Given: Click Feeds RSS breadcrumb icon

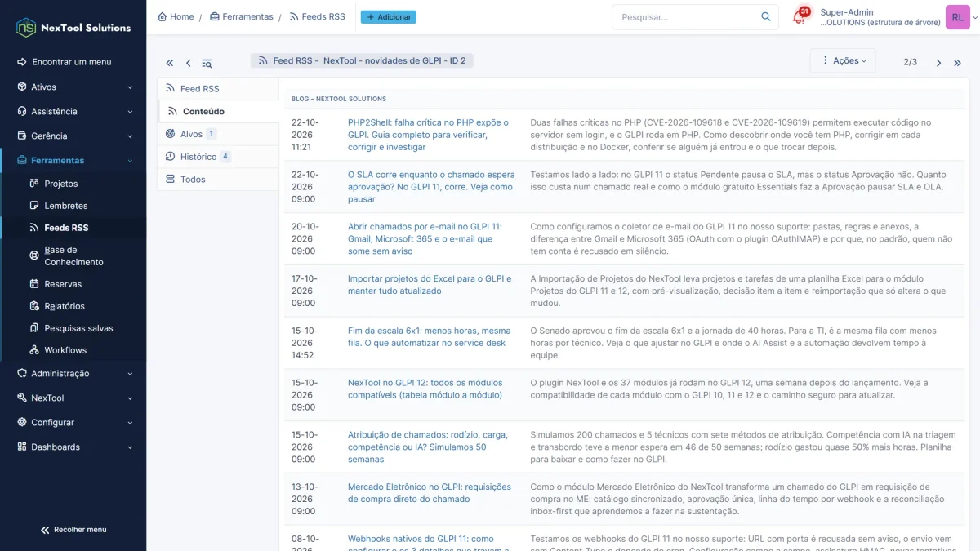Looking at the screenshot, I should coord(294,16).
